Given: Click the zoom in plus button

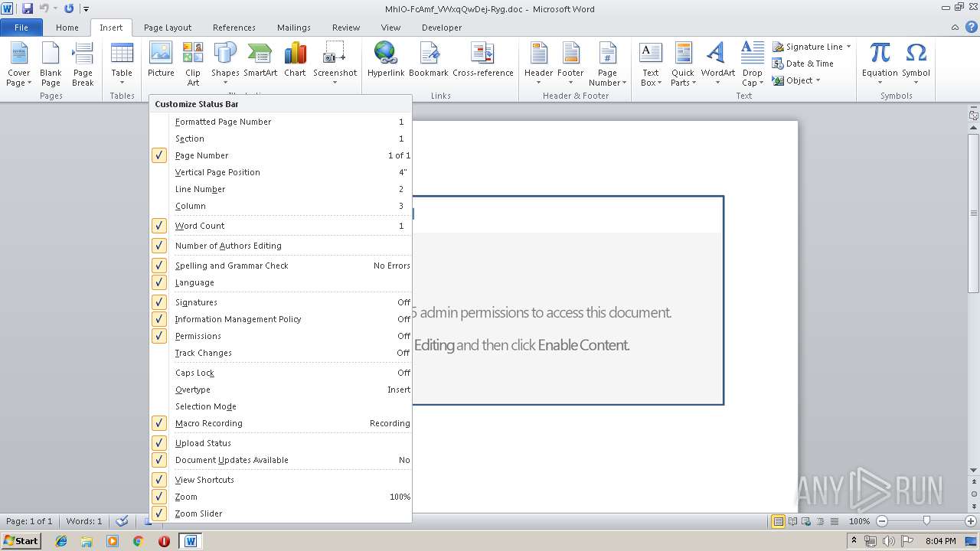Looking at the screenshot, I should point(971,521).
